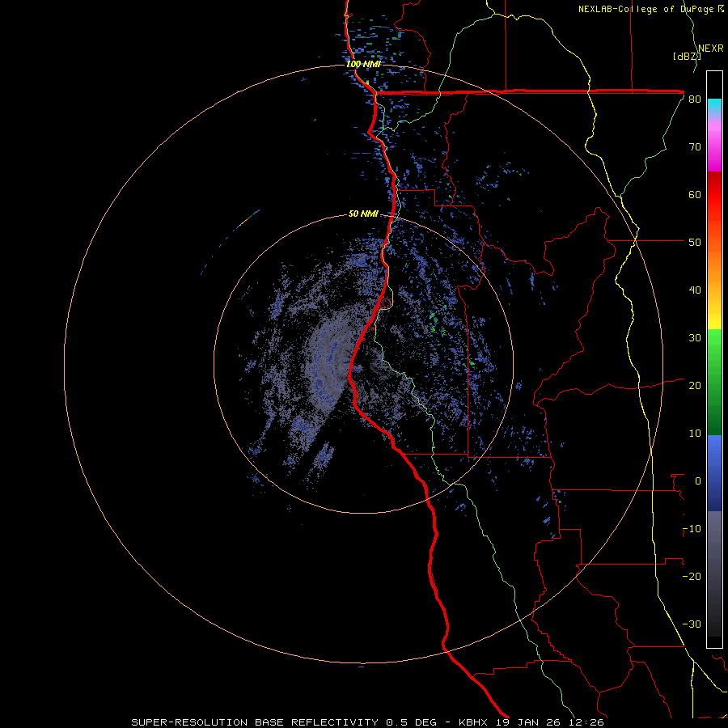Screen dimensions: 728x728
Task: Click the 19 JAN 26 12:26 timestamp
Action: click(550, 722)
